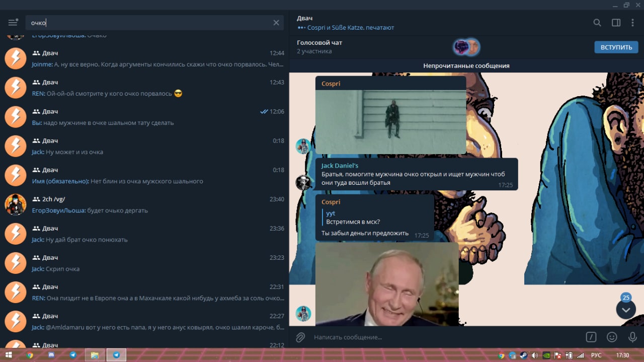
Task: Open chat info via Двач header title
Action: 305,18
